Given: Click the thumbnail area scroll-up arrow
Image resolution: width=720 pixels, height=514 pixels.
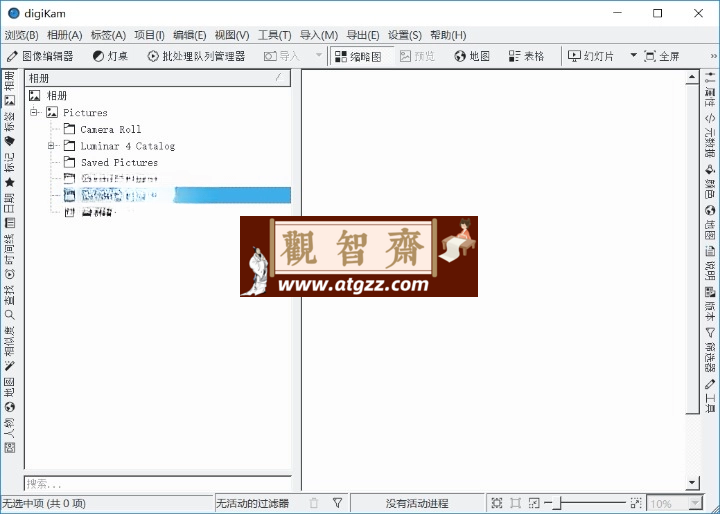Looking at the screenshot, I should point(692,77).
